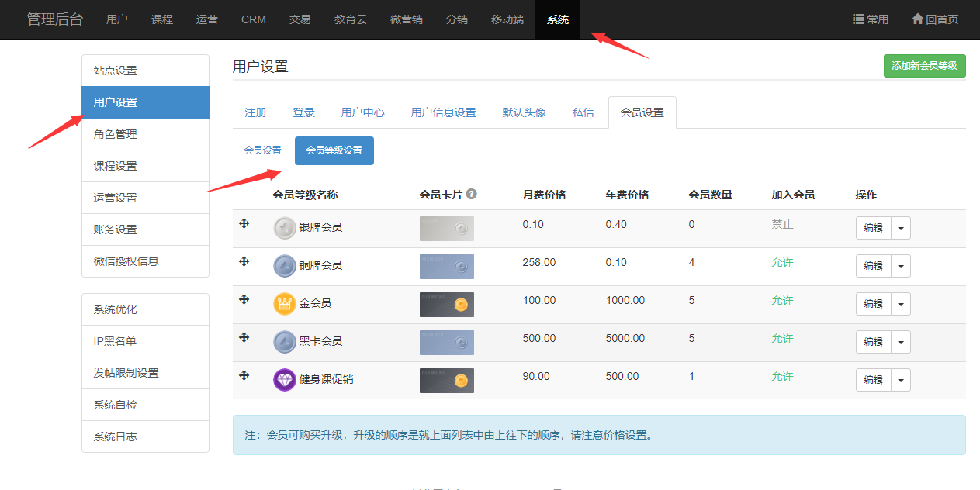This screenshot has height=490, width=980.
Task: Click the 金会员 crown badge icon
Action: coord(285,303)
